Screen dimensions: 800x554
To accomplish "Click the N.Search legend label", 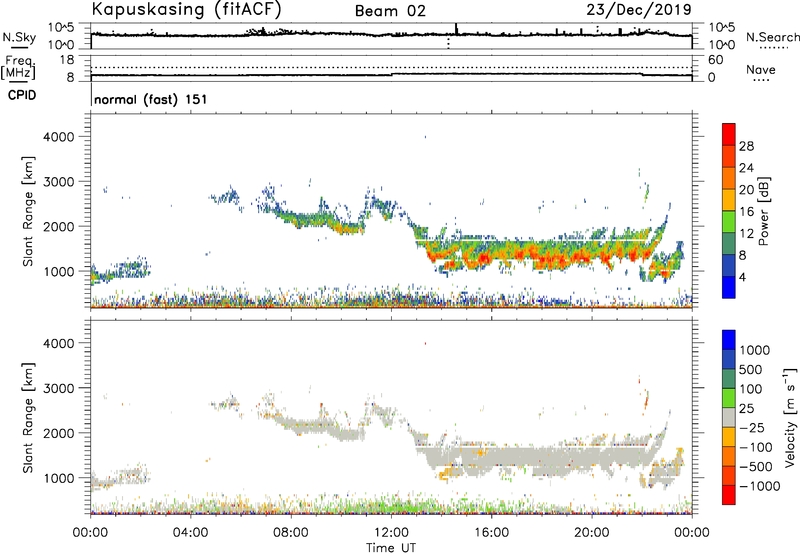I will 772,37.
